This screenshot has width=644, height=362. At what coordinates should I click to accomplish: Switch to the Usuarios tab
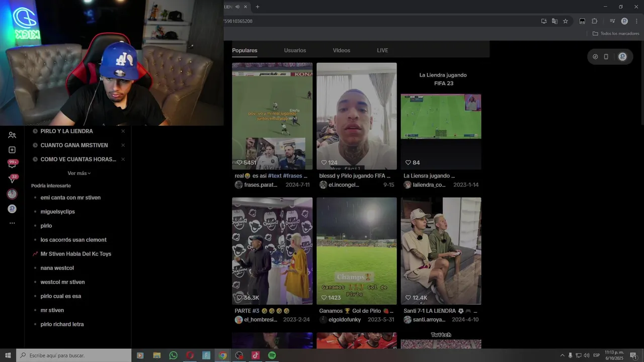(x=295, y=50)
